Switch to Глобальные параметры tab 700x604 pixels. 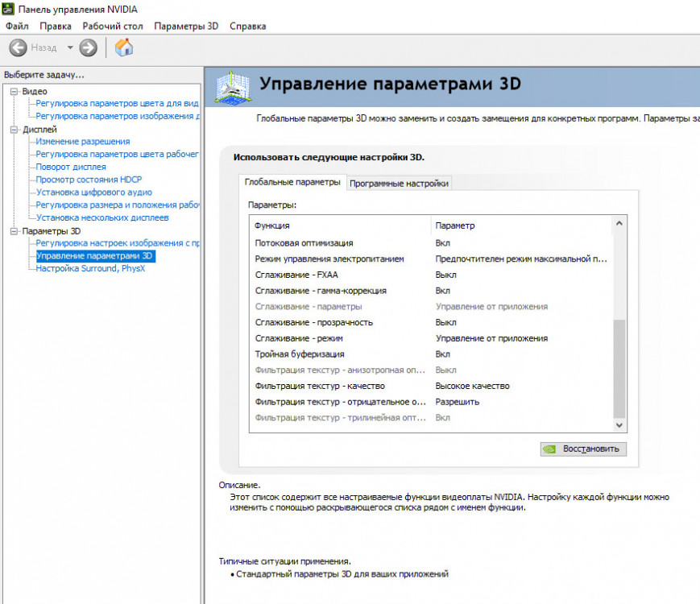pos(292,182)
